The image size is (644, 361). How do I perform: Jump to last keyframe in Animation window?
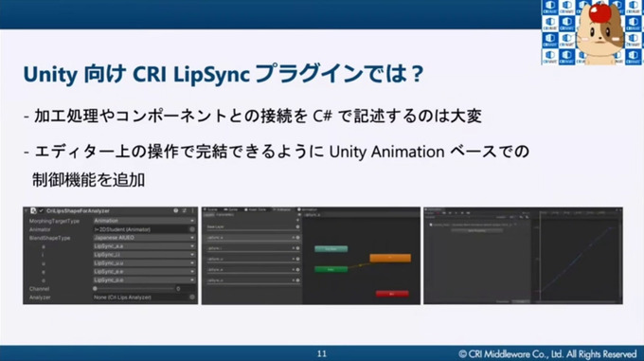(468, 213)
